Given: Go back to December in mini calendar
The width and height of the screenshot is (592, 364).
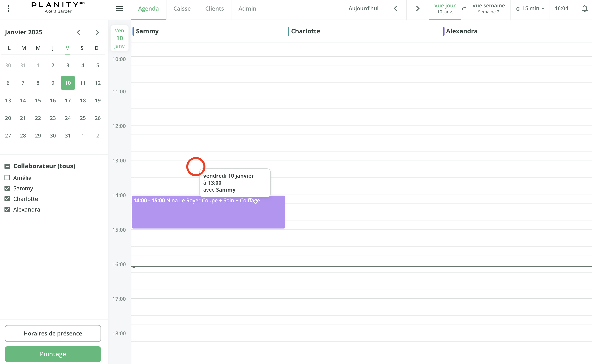Looking at the screenshot, I should (x=78, y=32).
